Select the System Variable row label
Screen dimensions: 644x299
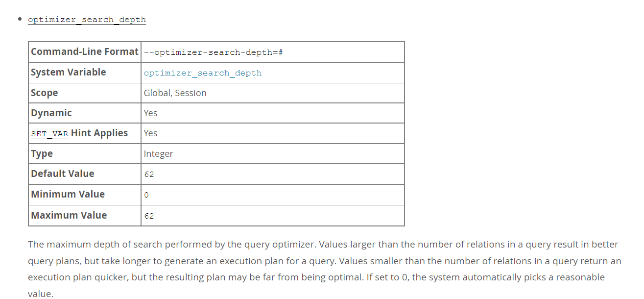tap(69, 72)
